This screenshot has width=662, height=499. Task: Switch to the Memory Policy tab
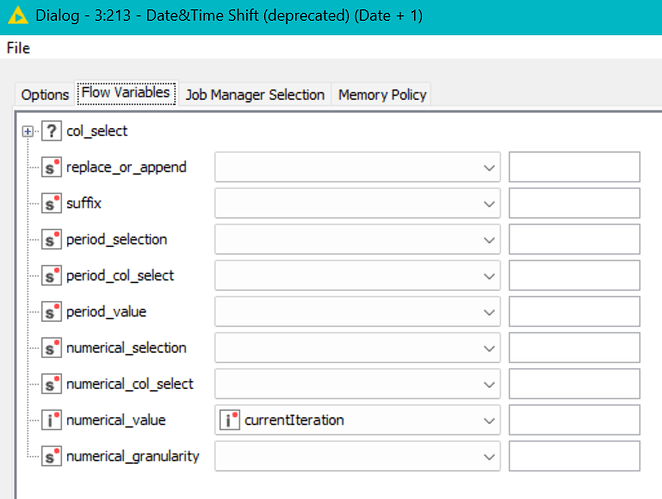(x=382, y=95)
